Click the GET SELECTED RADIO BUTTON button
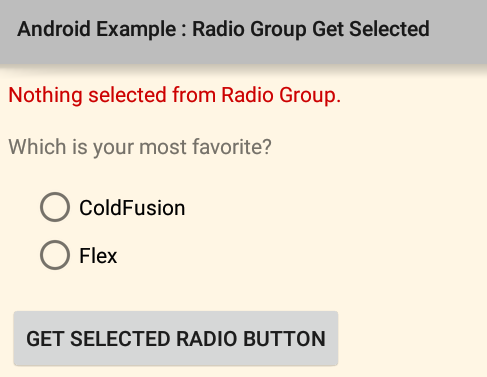 (176, 338)
